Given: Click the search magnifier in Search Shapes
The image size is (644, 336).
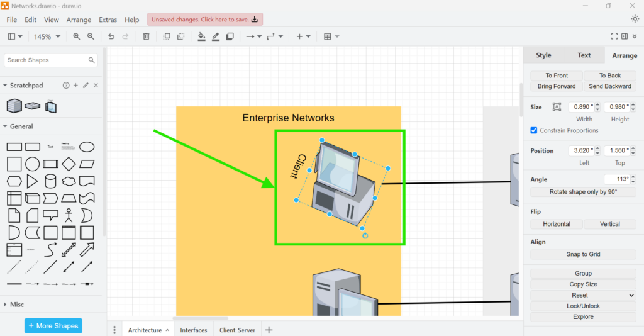Looking at the screenshot, I should coord(91,60).
